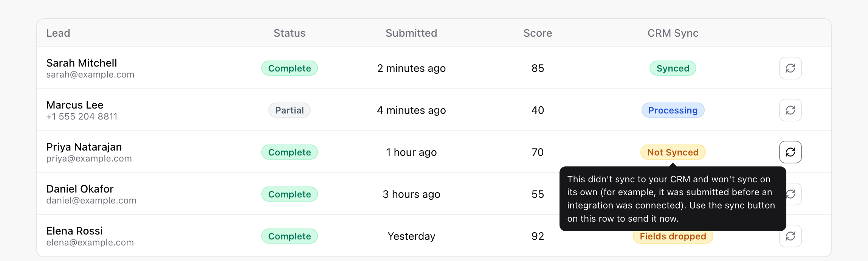This screenshot has width=868, height=261.
Task: Select the Not Synced badge
Action: tap(673, 152)
